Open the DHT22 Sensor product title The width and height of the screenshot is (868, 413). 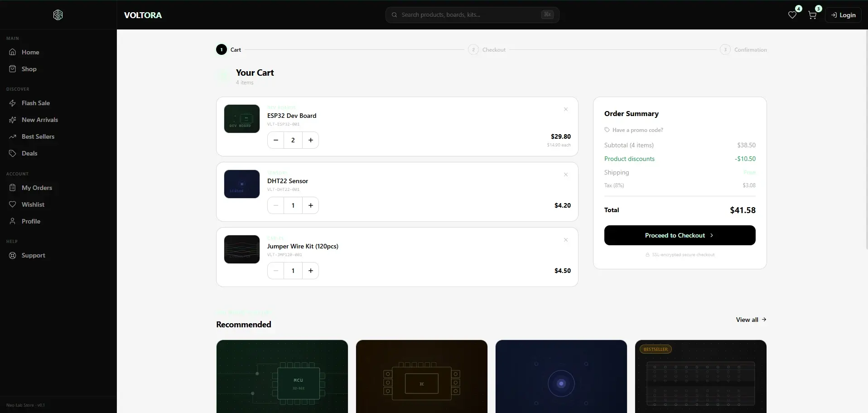288,181
